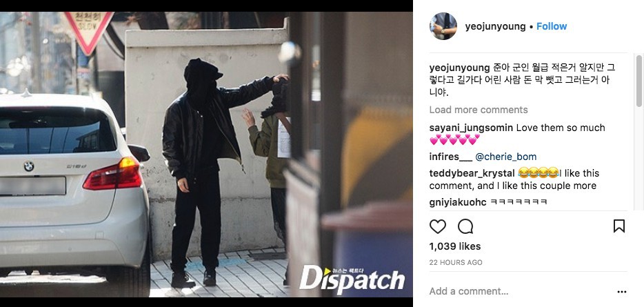Open infires___ commenter profile
This screenshot has height=307, width=644.
(x=451, y=157)
